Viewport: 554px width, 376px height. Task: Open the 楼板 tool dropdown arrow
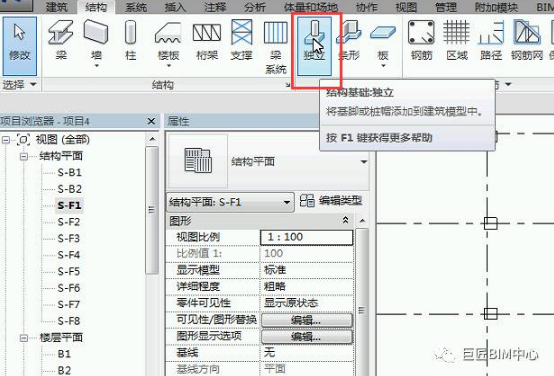[x=169, y=66]
